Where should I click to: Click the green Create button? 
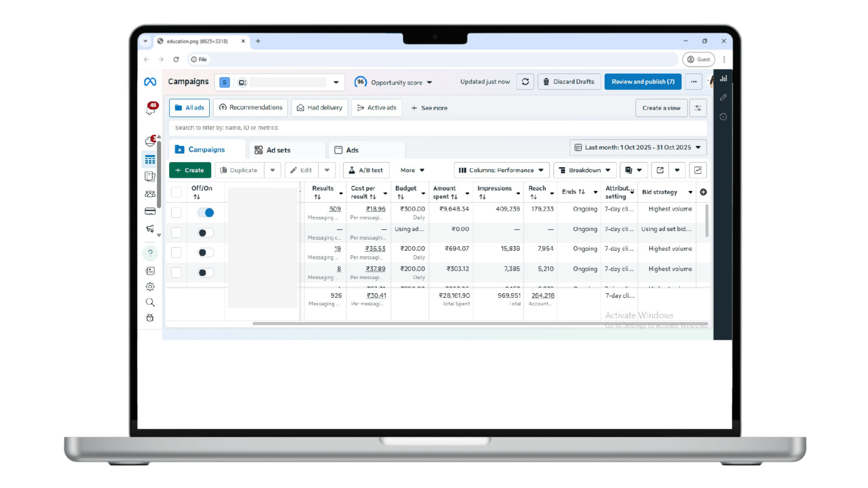(x=190, y=170)
